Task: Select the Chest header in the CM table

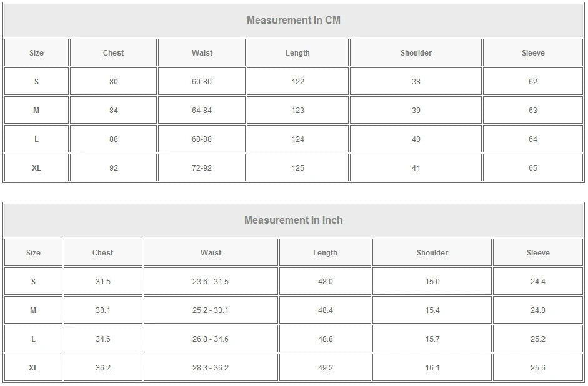Action: coord(113,53)
